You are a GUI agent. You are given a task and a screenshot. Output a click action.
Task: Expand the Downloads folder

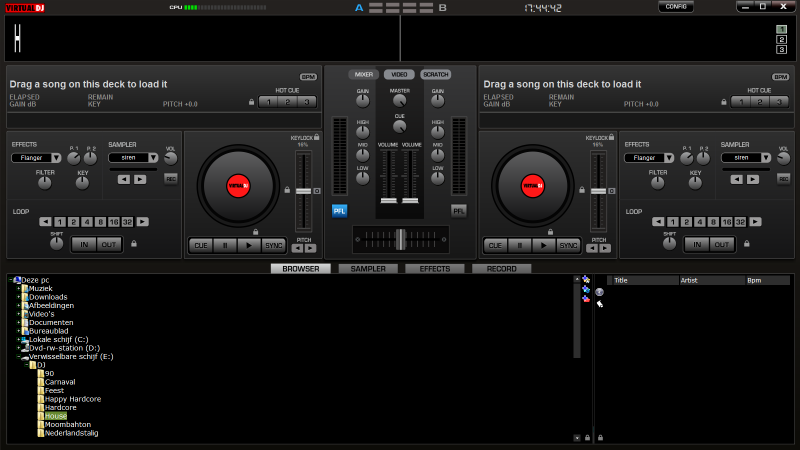[x=19, y=297]
